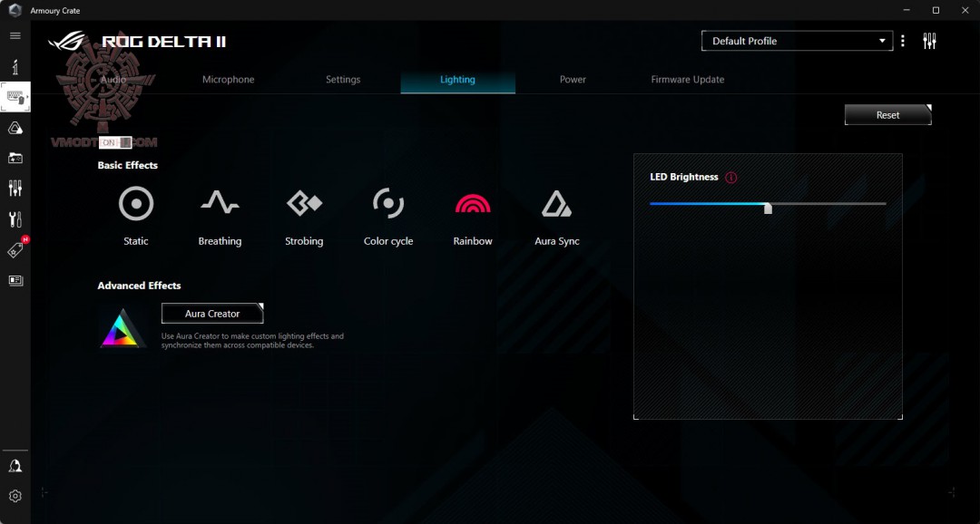Toggle the lighting ON switch

(x=115, y=142)
